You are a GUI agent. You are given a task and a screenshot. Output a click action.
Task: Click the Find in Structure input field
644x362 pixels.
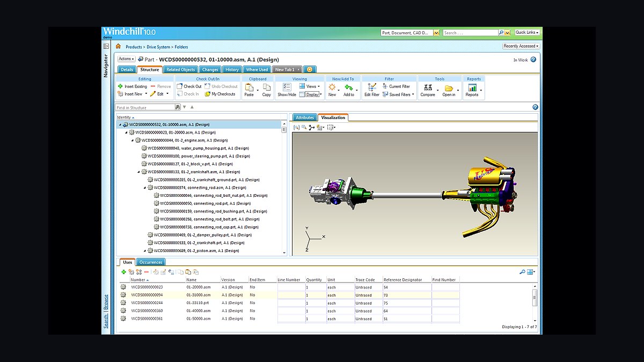pyautogui.click(x=145, y=107)
